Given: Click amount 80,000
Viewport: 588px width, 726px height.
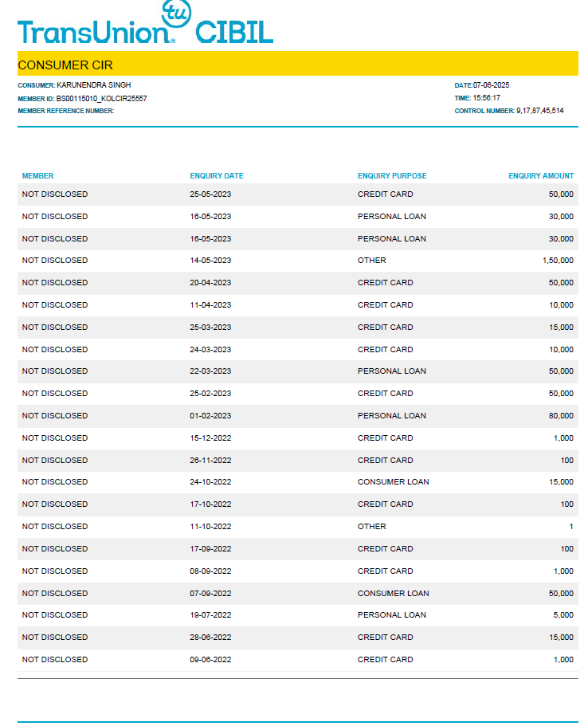Looking at the screenshot, I should coord(561,416).
